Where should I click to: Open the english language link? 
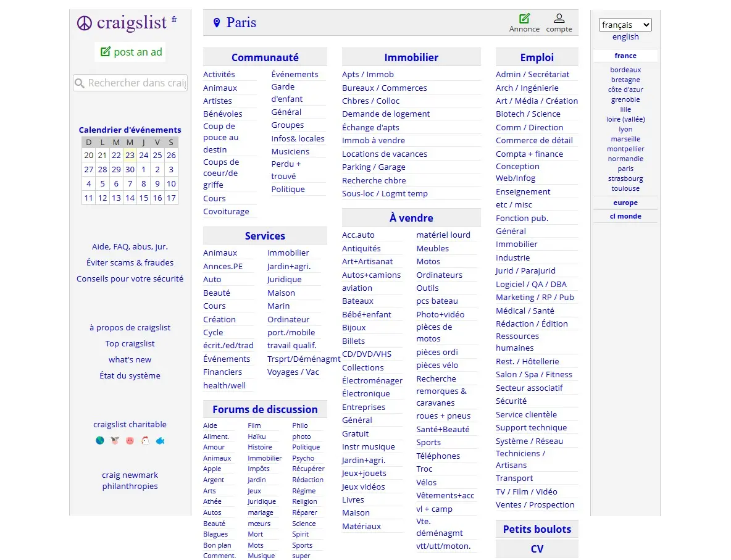tap(625, 37)
